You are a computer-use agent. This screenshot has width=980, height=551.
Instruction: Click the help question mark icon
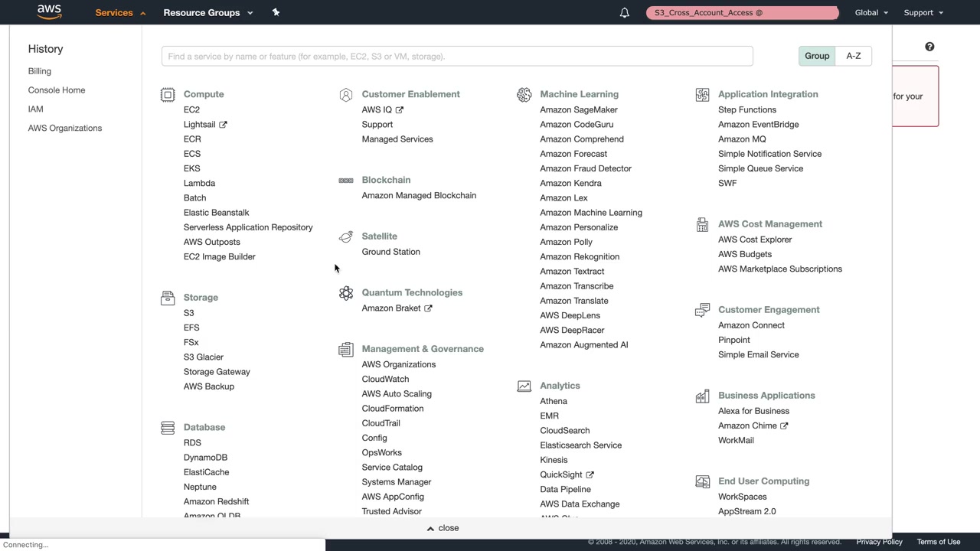(x=929, y=47)
